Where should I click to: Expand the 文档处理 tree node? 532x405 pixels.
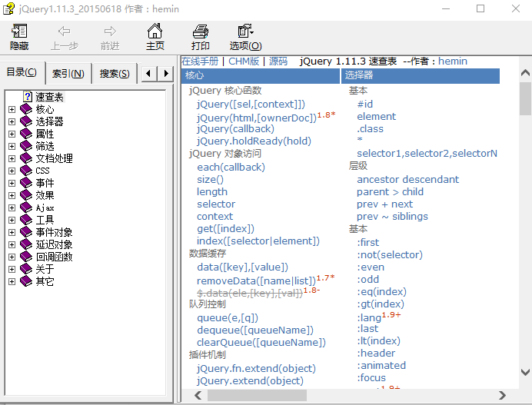pyautogui.click(x=12, y=158)
